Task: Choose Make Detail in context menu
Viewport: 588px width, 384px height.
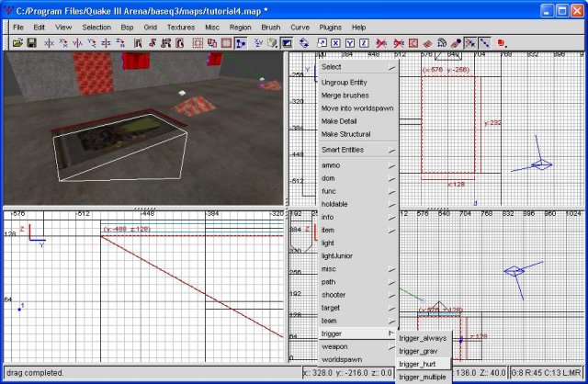Action: pos(358,121)
